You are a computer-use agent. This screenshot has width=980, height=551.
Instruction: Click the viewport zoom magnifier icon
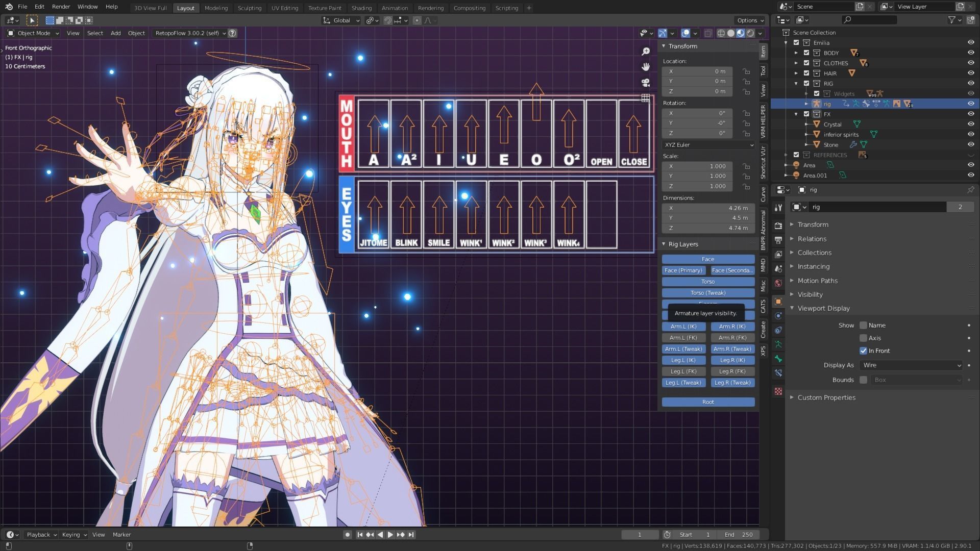click(x=646, y=51)
